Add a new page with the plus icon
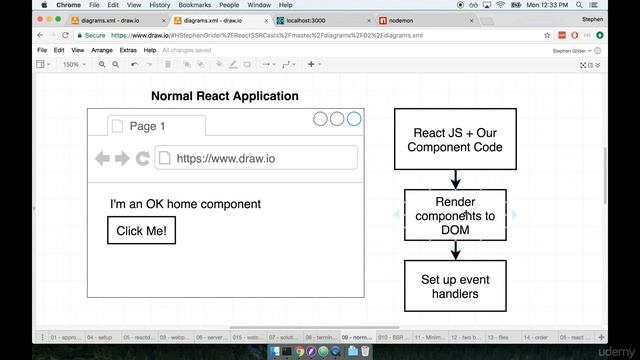Image resolution: width=640 pixels, height=360 pixels. click(601, 337)
